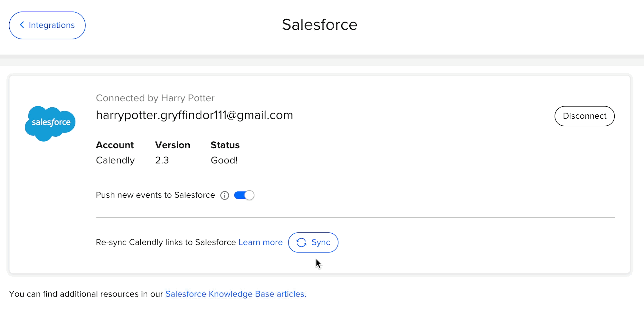
Task: Click the back chevron beside Integrations
Action: 22,25
